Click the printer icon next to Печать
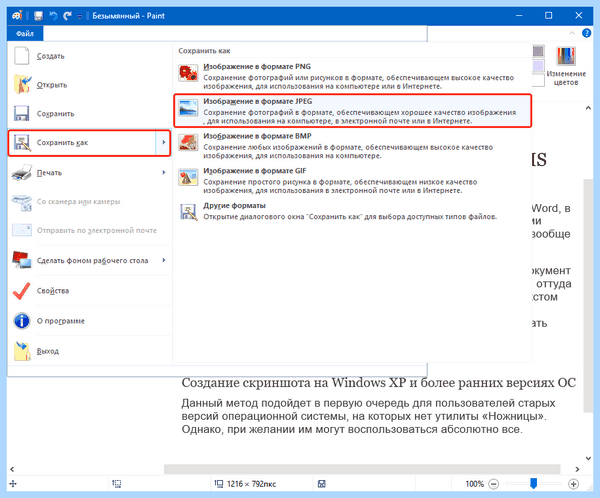Screen dimensions: 600x498 (x=22, y=173)
